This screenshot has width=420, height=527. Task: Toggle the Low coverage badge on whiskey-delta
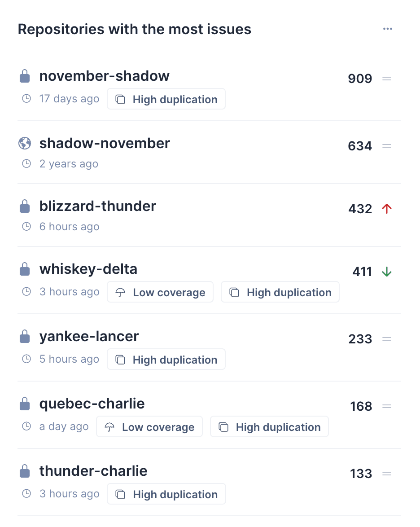coord(160,292)
